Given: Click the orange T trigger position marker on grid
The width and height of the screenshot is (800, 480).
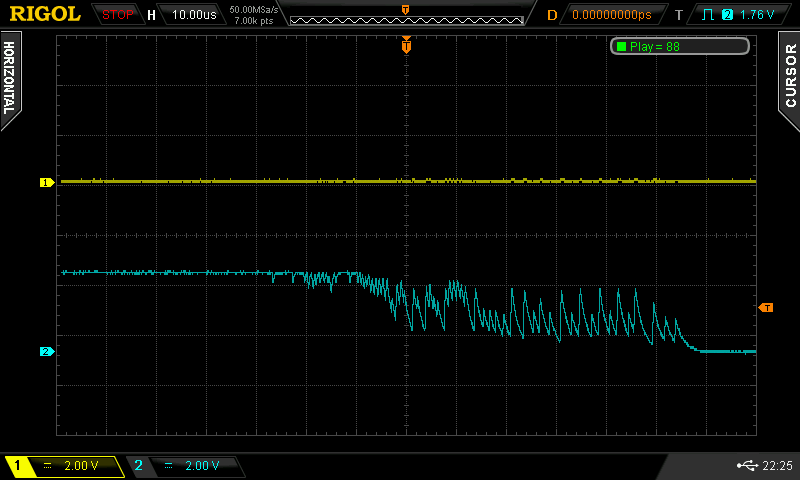Looking at the screenshot, I should point(406,45).
